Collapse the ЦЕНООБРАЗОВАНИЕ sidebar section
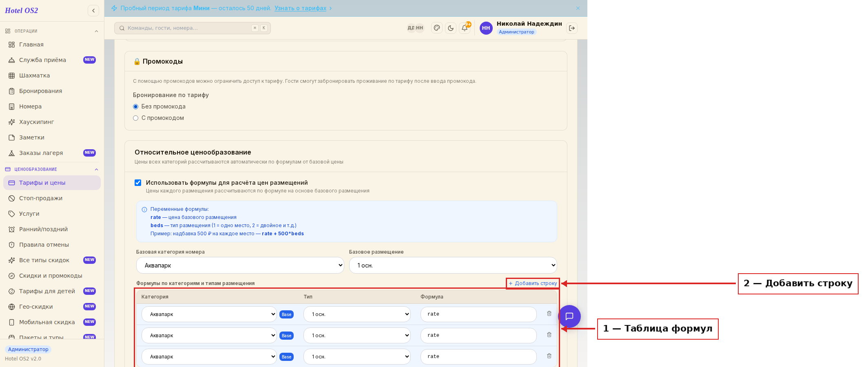868x367 pixels. (x=96, y=169)
